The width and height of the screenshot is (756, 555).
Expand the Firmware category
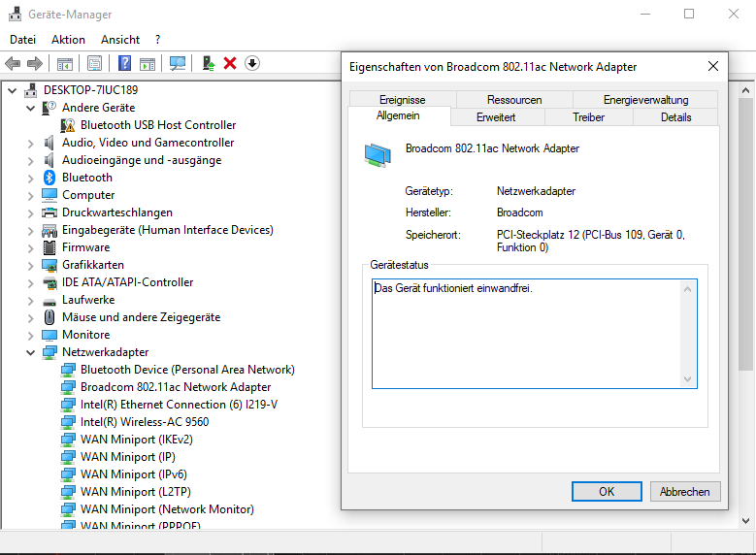[30, 248]
